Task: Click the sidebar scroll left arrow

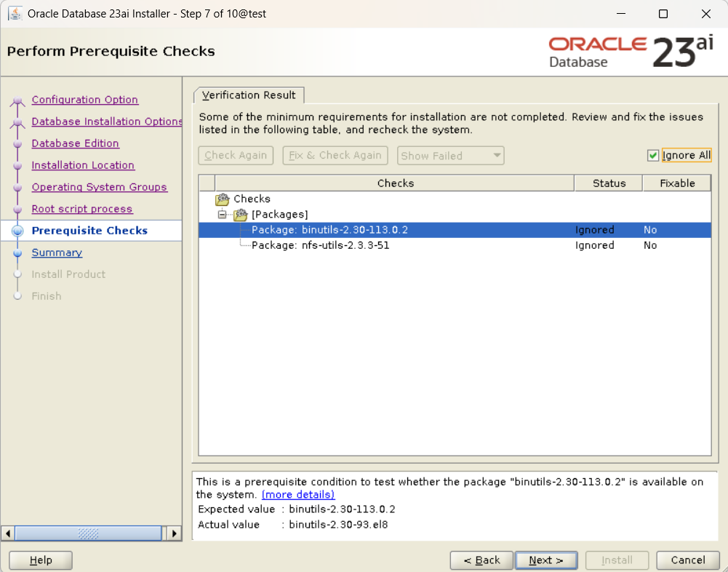Action: (x=8, y=533)
